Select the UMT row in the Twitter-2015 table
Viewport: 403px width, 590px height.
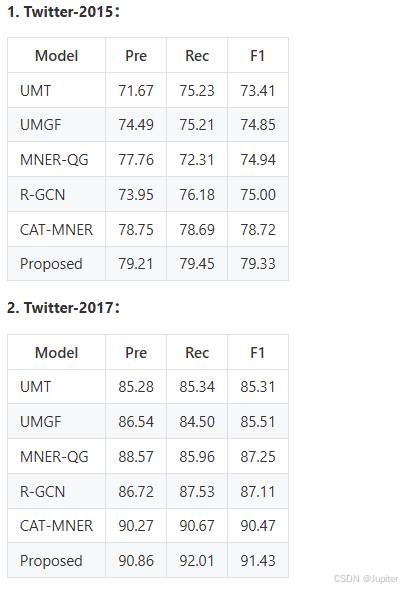148,90
